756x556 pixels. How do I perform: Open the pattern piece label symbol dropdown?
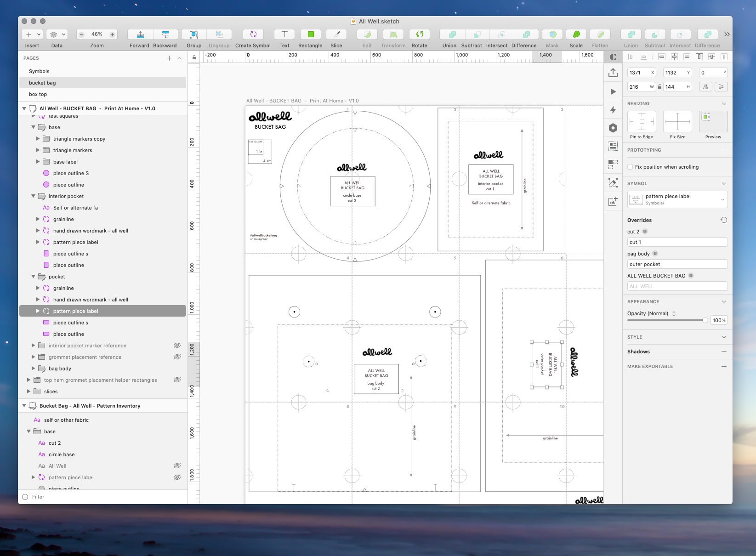[x=722, y=199]
